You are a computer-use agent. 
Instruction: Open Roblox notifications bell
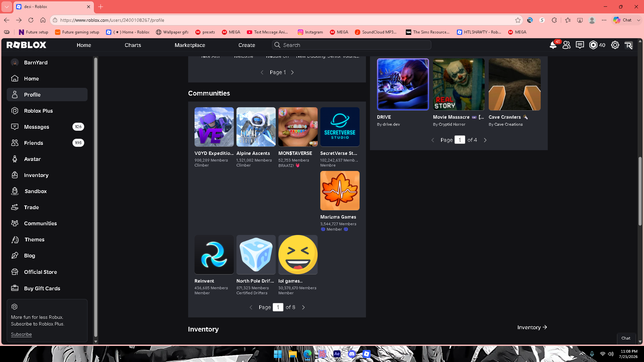pyautogui.click(x=553, y=45)
